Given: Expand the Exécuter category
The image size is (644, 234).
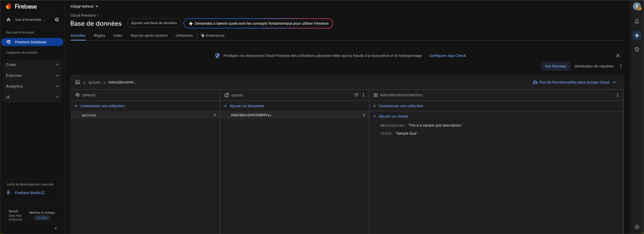Looking at the screenshot, I should [32, 76].
